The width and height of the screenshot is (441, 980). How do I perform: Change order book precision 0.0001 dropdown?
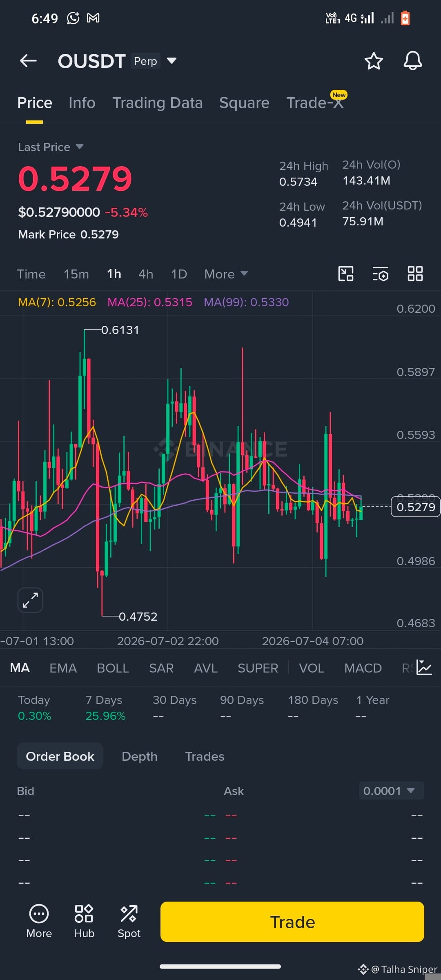pos(391,791)
